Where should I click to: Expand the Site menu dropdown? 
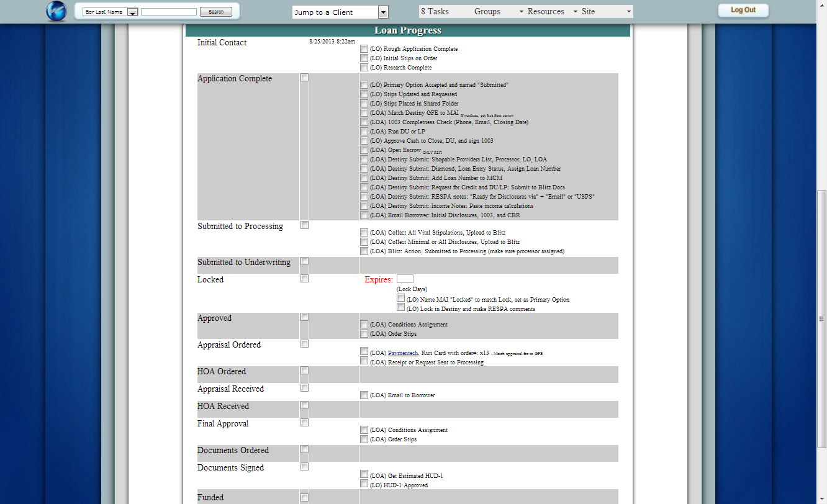tap(628, 12)
